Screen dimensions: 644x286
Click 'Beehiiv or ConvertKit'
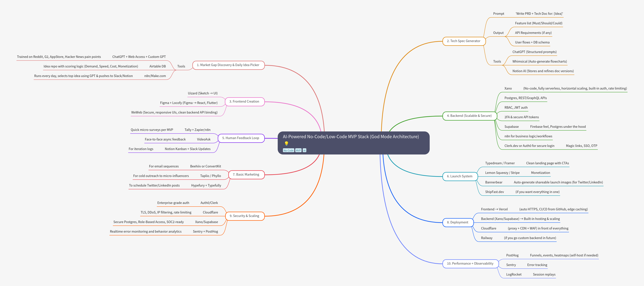pyautogui.click(x=205, y=166)
